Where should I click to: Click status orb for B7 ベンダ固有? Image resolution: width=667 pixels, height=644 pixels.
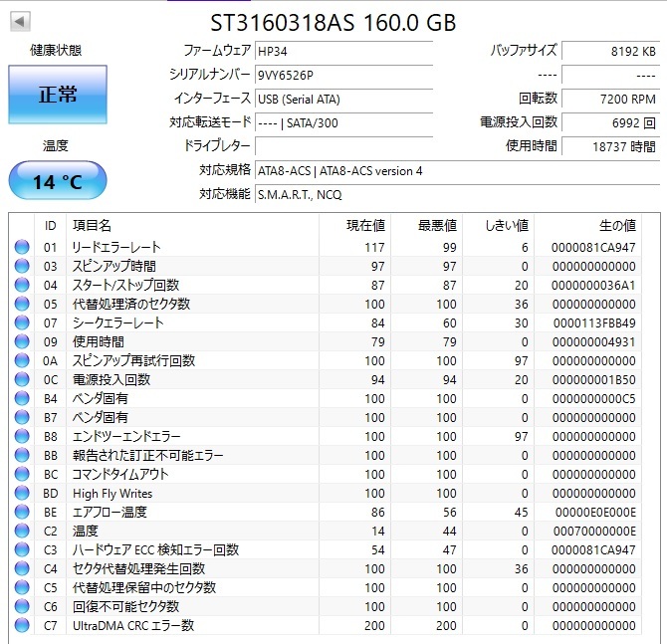pyautogui.click(x=22, y=417)
